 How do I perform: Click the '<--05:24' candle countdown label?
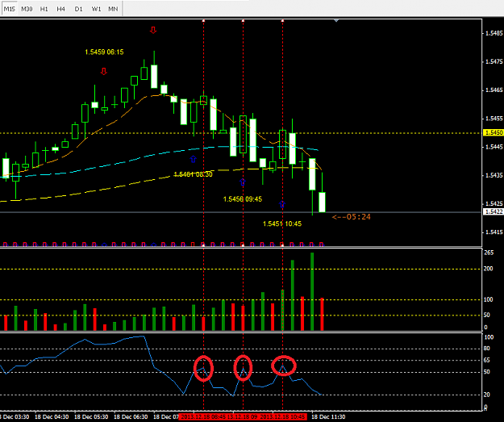(352, 217)
